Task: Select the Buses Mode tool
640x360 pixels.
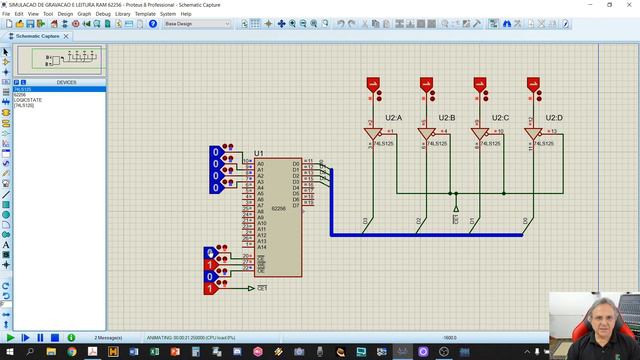Action: click(6, 102)
